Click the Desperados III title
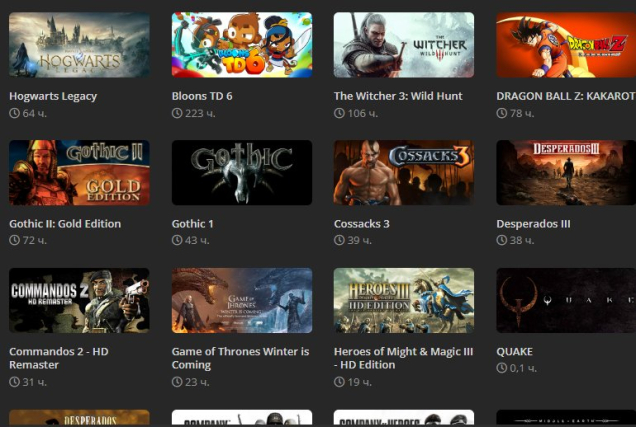This screenshot has width=636, height=427. (533, 224)
